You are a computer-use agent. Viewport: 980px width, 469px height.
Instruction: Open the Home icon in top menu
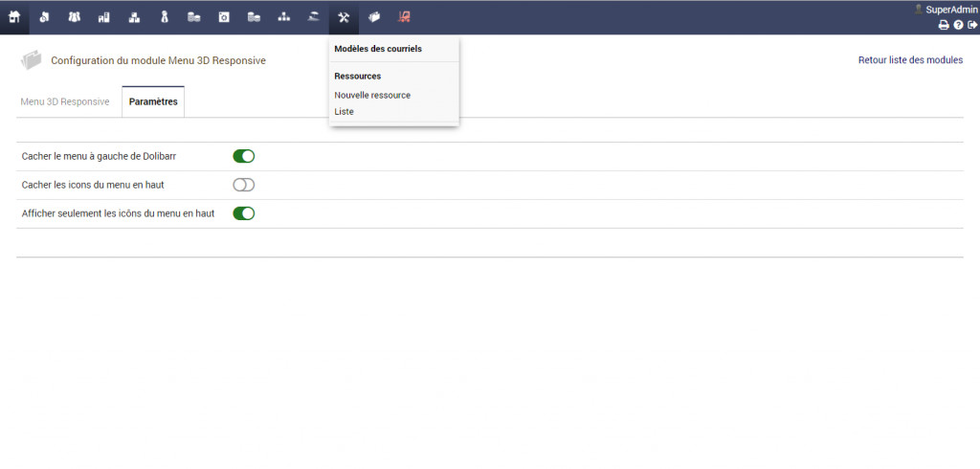pos(14,17)
